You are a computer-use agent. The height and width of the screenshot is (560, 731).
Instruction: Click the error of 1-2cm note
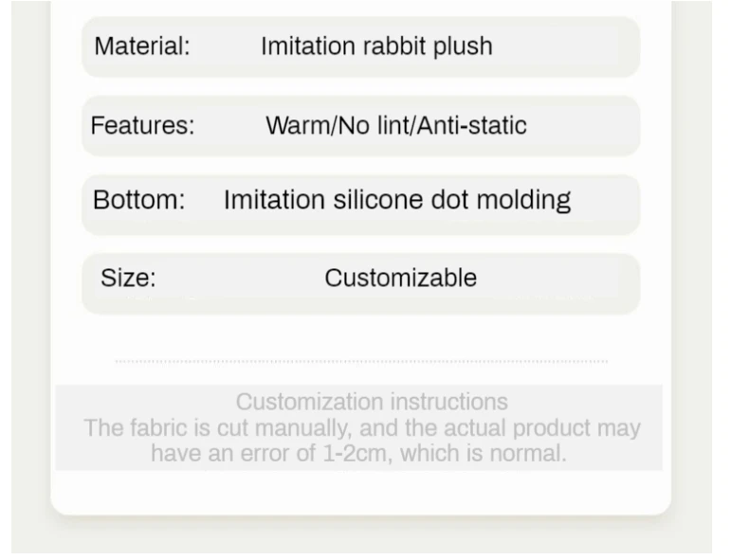[358, 453]
